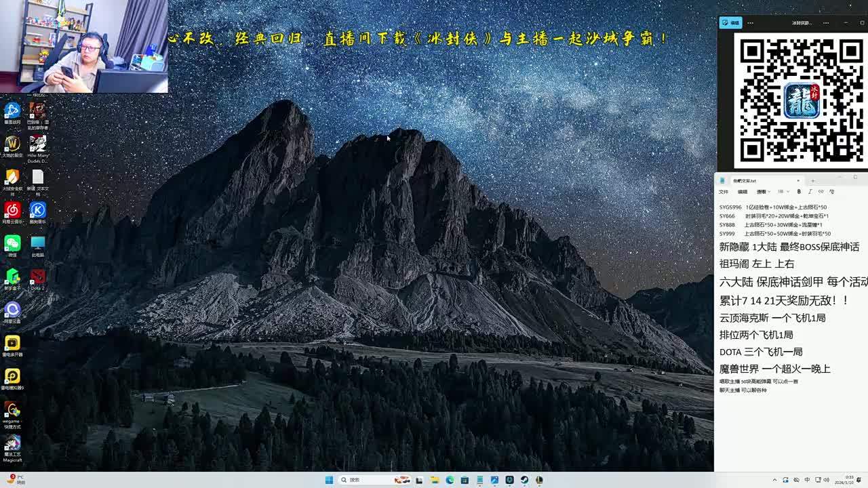Viewport: 868px width, 488px height.
Task: Click the 编辑 button in the image viewer
Action: (x=731, y=23)
